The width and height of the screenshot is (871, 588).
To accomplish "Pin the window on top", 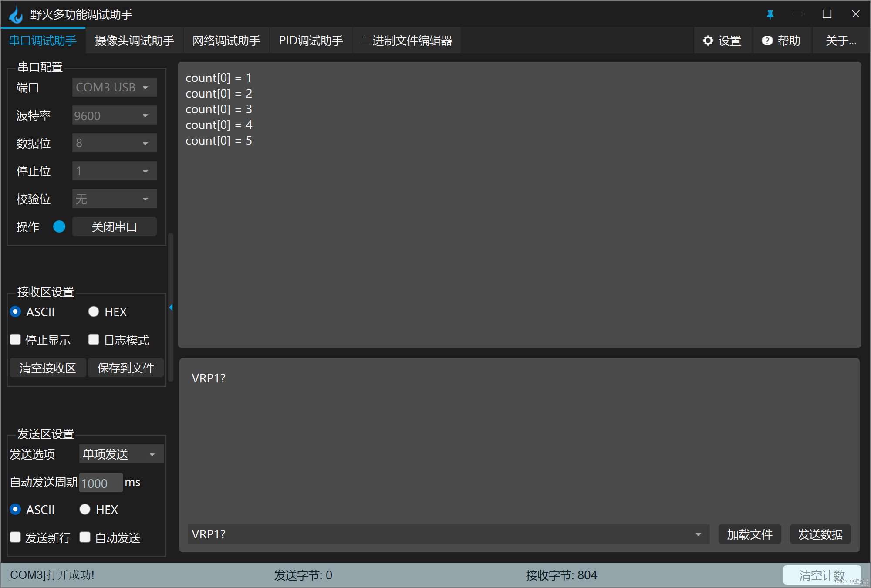I will click(770, 14).
